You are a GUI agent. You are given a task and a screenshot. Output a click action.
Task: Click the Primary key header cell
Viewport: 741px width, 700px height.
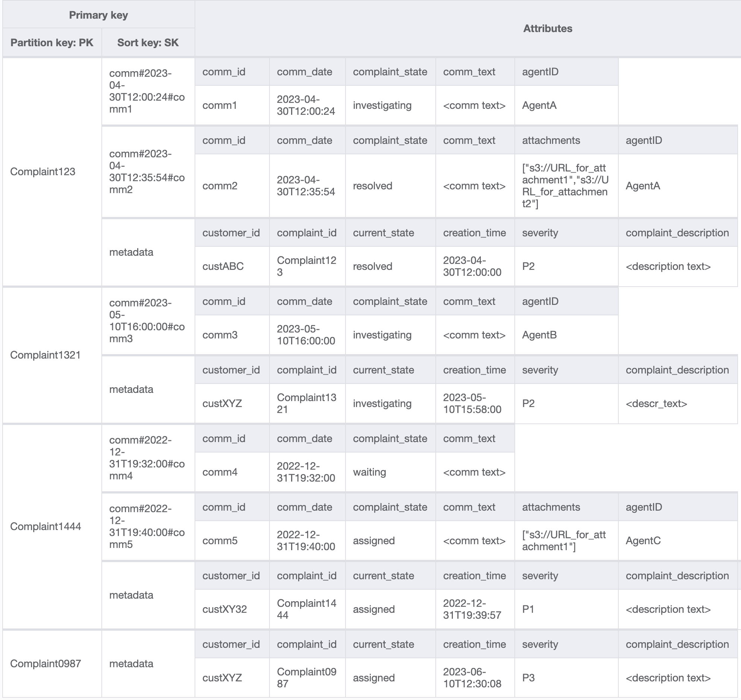[98, 15]
